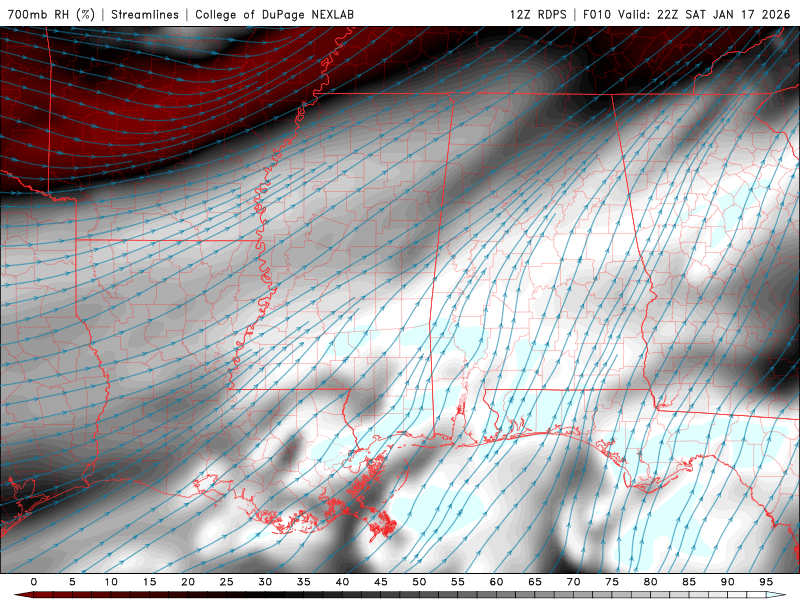Click the "Streamlines" label in header
The image size is (800, 600).
[145, 14]
